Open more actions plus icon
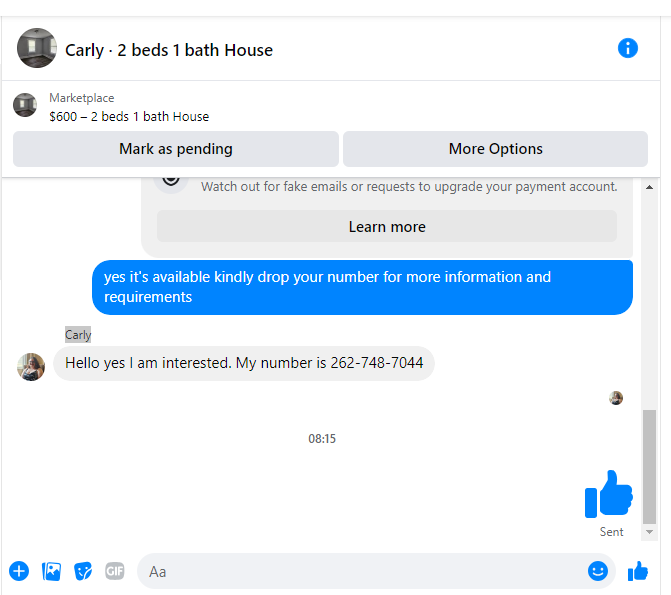Image resolution: width=671 pixels, height=595 pixels. pyautogui.click(x=19, y=571)
